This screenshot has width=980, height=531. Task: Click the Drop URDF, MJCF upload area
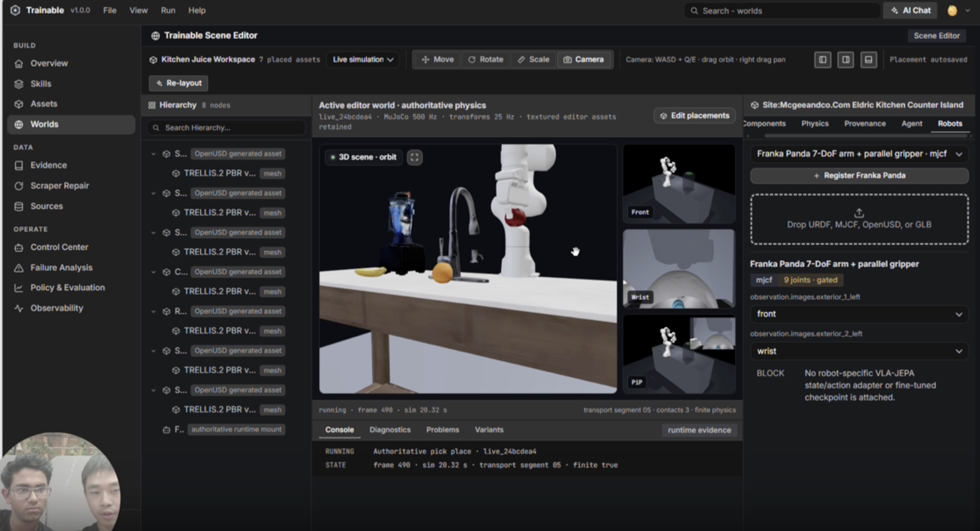coord(859,219)
